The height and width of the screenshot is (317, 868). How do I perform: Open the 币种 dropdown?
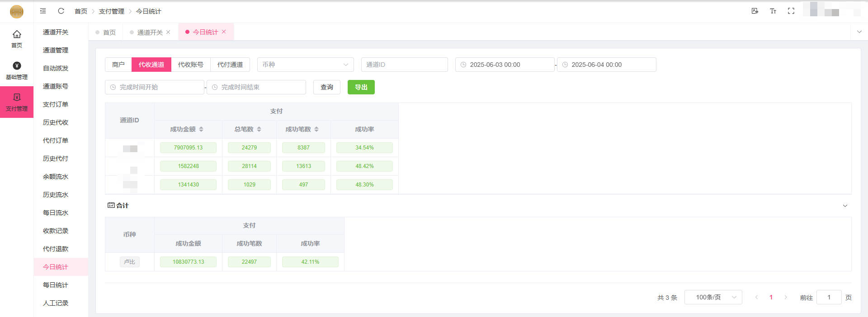[x=306, y=65]
